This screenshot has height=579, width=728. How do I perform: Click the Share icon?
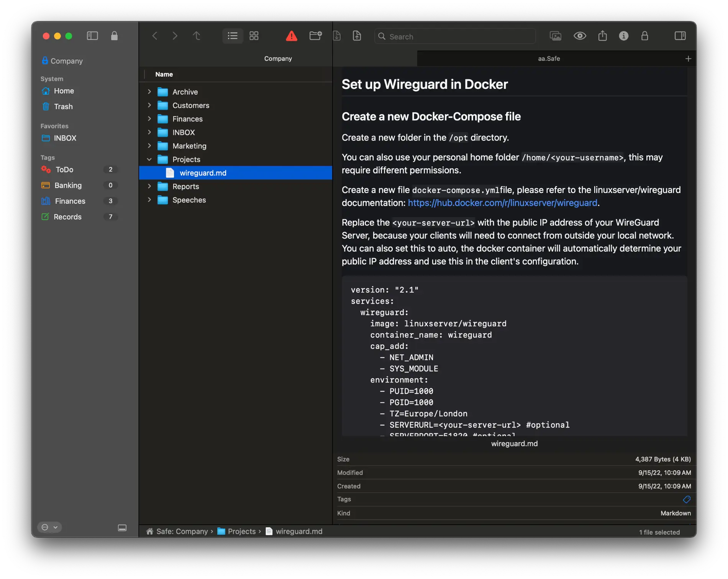603,36
